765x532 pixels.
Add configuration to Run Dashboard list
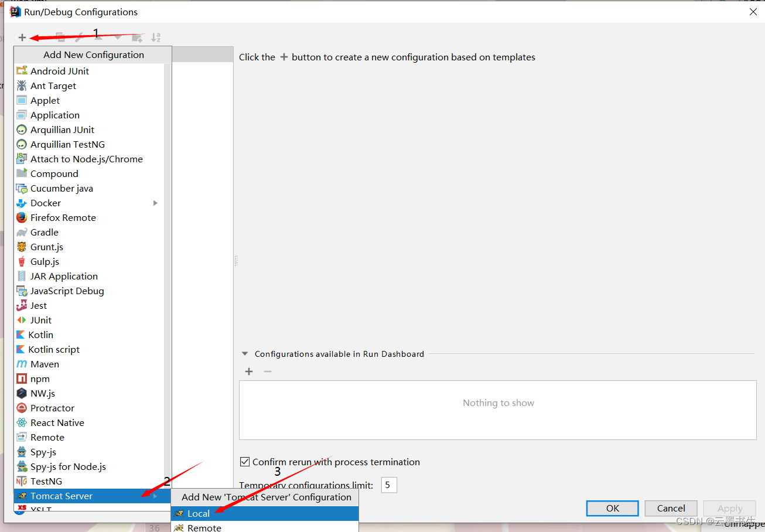click(249, 371)
